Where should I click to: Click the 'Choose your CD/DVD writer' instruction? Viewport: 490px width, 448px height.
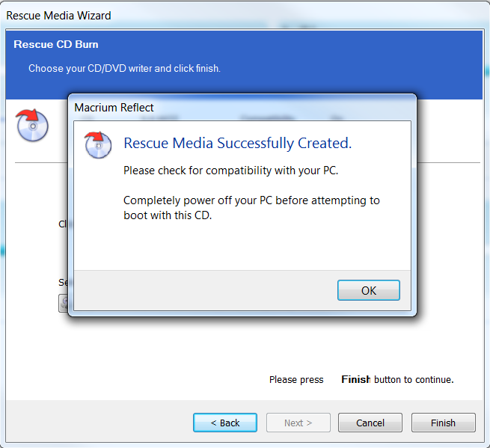[x=124, y=68]
